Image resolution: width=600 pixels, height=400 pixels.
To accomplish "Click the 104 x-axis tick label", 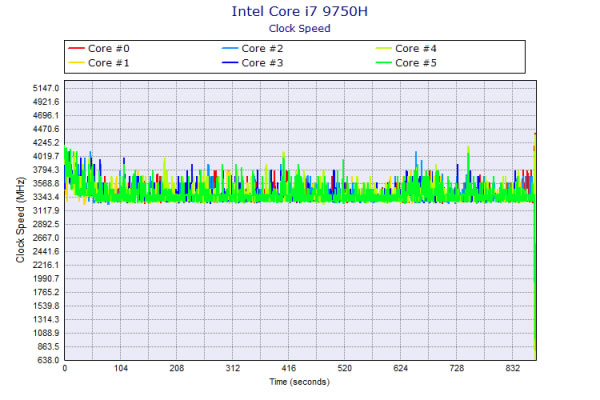I will point(121,368).
